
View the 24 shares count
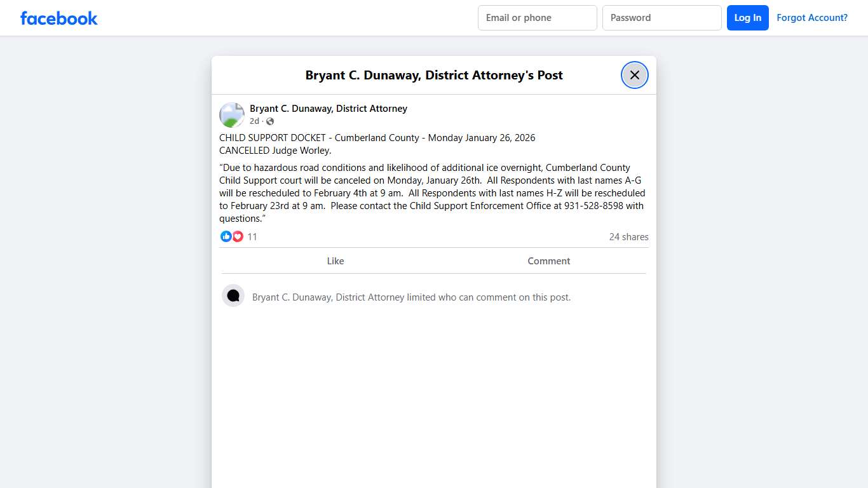tap(628, 236)
